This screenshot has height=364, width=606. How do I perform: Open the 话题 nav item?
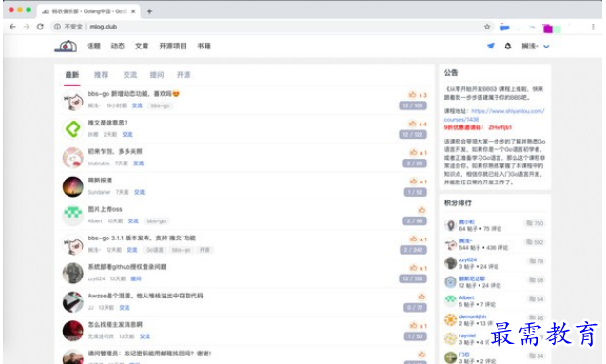click(x=93, y=46)
